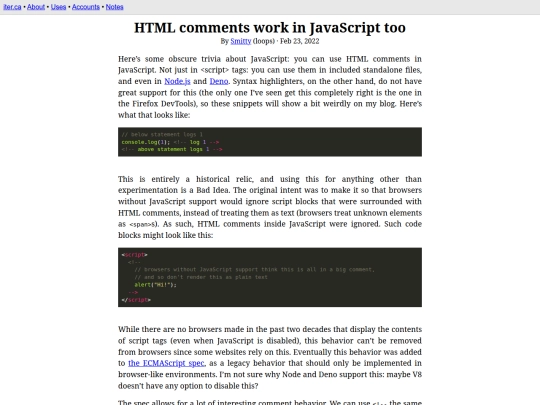540x405 pixels.
Task: Click the paragraph starting 'This is entirely'
Action: pyautogui.click(x=270, y=207)
